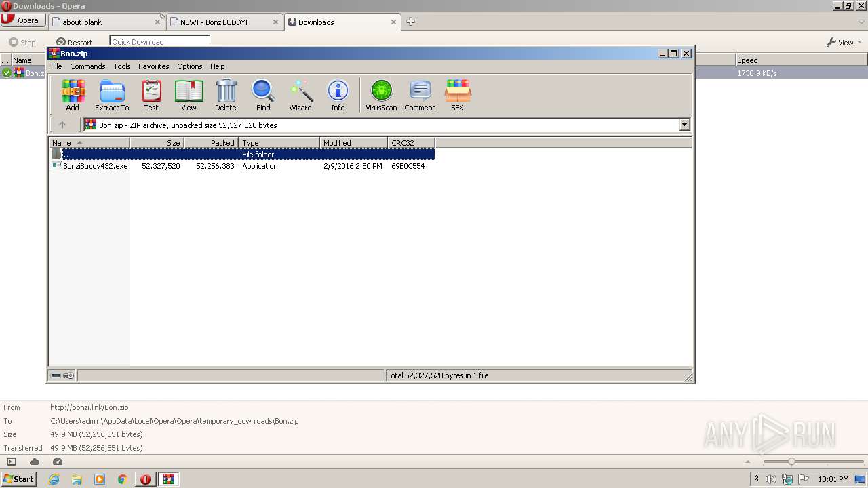Image resolution: width=868 pixels, height=488 pixels.
Task: Open the File menu in WinRAR
Action: point(56,66)
